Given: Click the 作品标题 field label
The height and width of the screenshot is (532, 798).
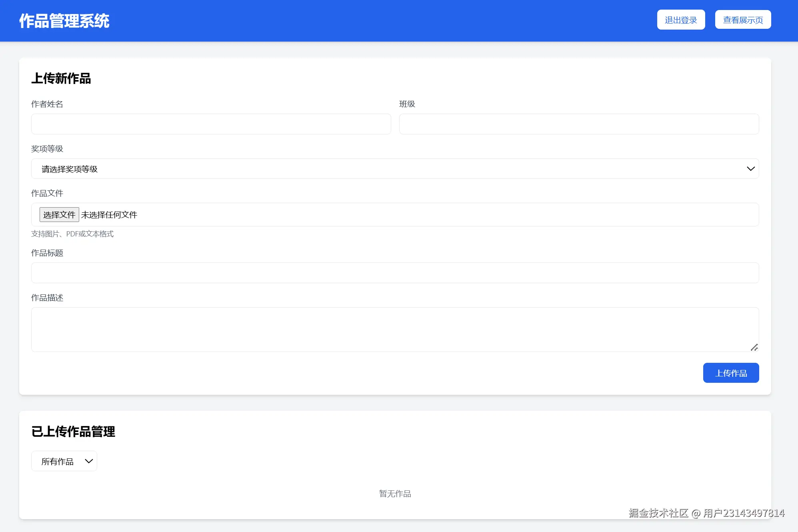Looking at the screenshot, I should pyautogui.click(x=47, y=253).
